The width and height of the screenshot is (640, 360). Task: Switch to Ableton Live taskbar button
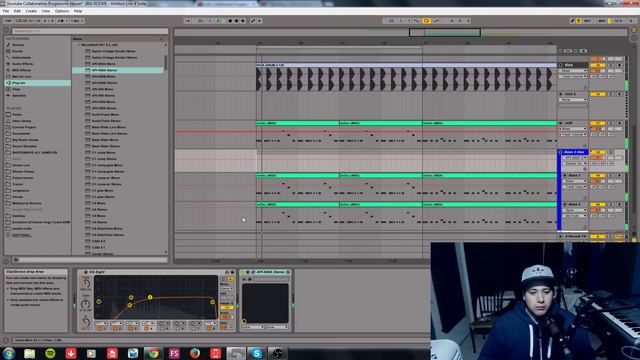click(236, 353)
